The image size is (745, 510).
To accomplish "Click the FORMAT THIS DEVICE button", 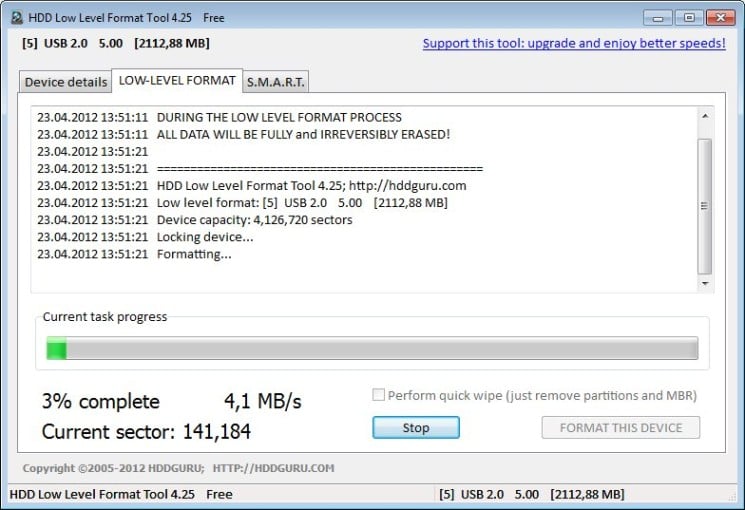I will click(x=621, y=427).
